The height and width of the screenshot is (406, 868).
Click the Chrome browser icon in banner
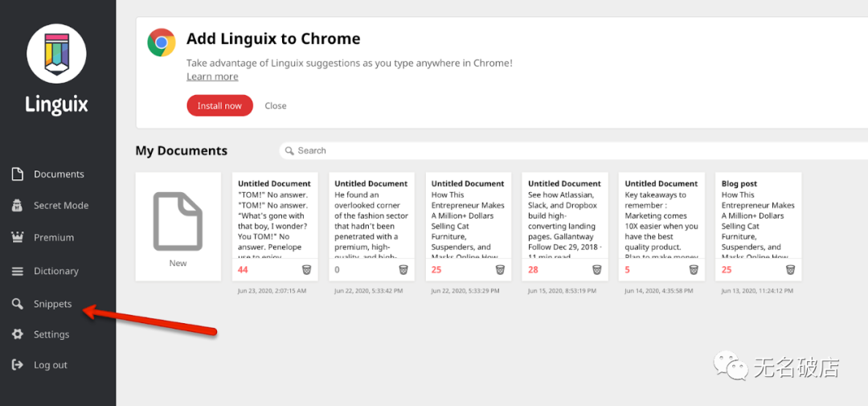click(161, 43)
